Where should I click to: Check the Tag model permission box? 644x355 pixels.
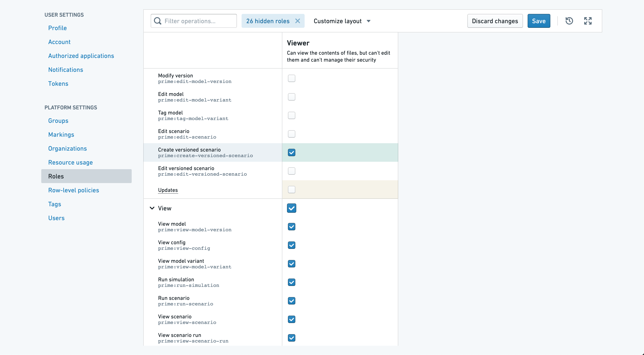291,115
